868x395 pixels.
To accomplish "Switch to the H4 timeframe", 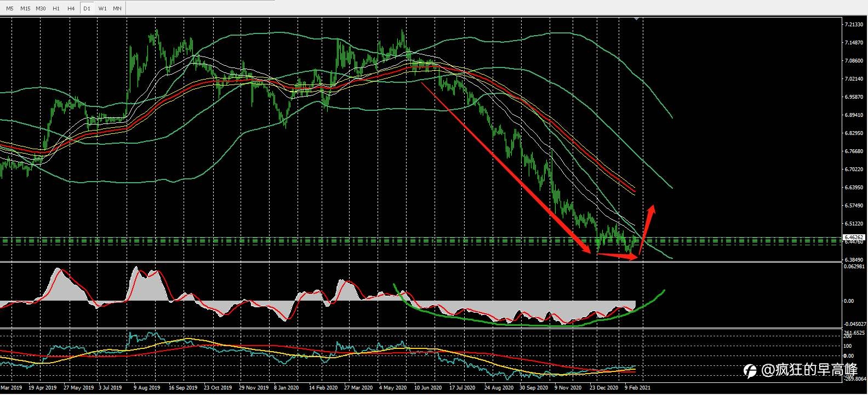I will coord(71,8).
